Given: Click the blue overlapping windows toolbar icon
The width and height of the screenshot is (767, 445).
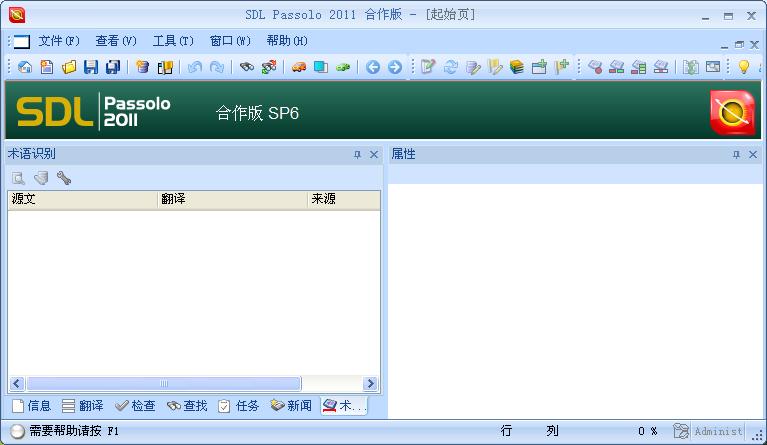Looking at the screenshot, I should [x=321, y=67].
